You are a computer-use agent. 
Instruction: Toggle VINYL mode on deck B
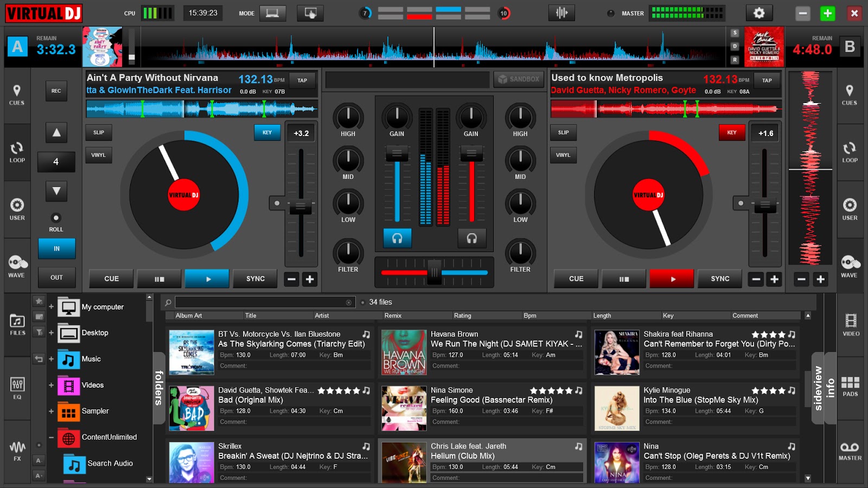pyautogui.click(x=563, y=156)
